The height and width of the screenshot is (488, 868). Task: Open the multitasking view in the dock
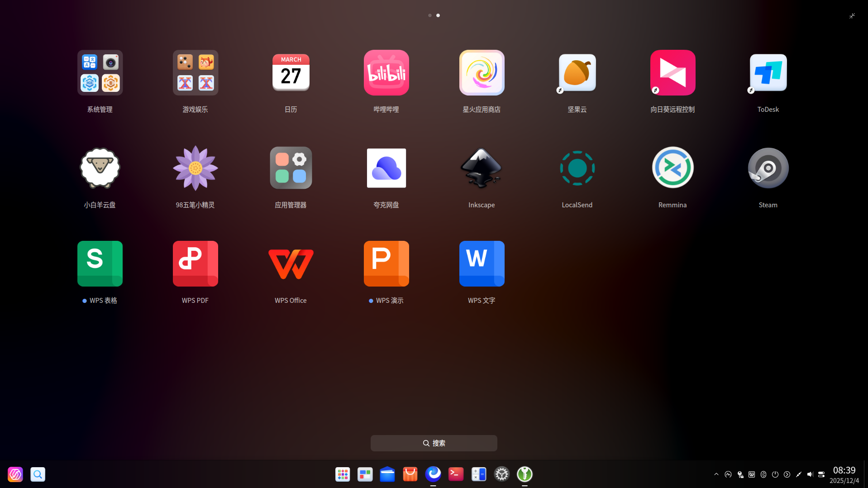click(365, 474)
